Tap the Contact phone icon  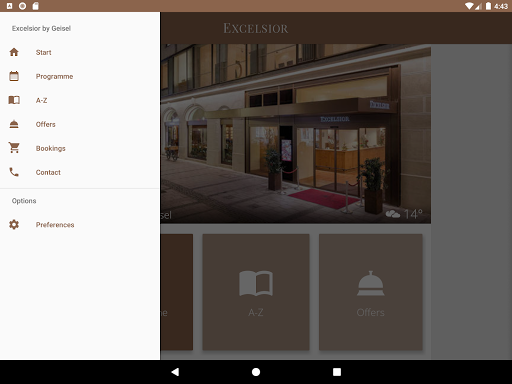pos(14,172)
